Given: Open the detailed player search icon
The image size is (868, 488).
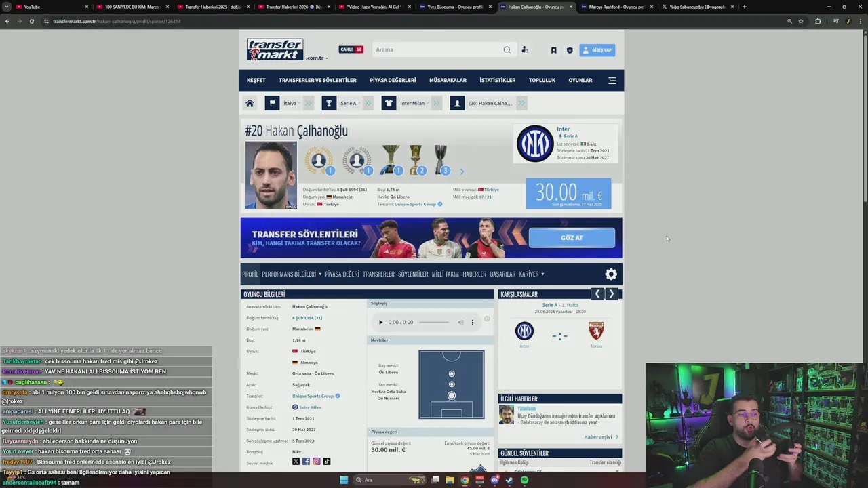Looking at the screenshot, I should click(x=525, y=49).
